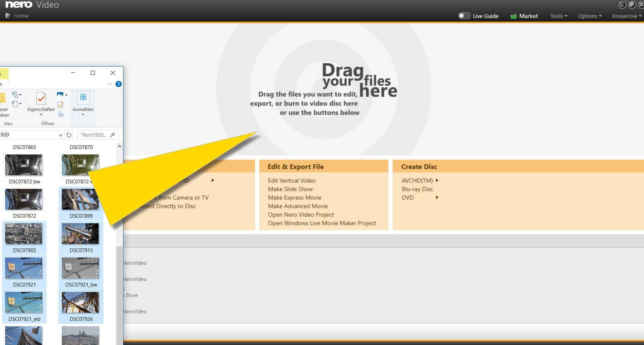Click the DSC07870 file name
Image resolution: width=644 pixels, height=345 pixels.
[x=81, y=147]
